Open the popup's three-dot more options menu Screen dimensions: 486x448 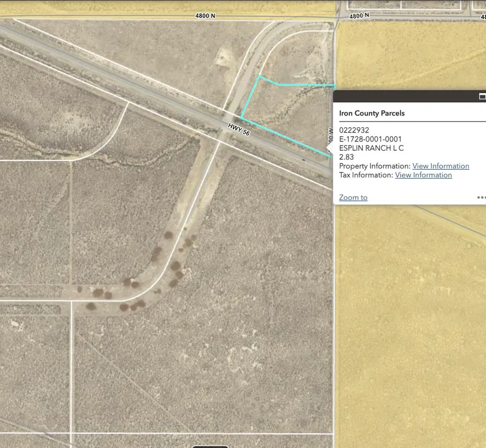click(481, 197)
